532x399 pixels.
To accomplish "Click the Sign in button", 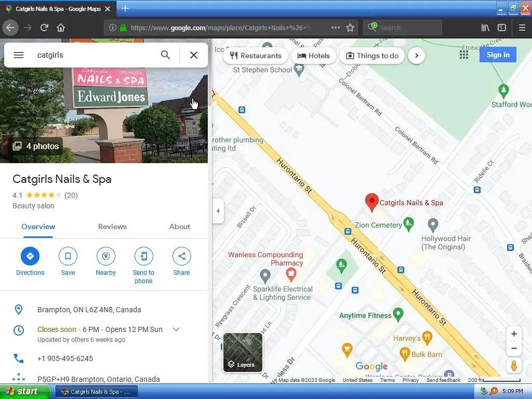I will pos(498,55).
